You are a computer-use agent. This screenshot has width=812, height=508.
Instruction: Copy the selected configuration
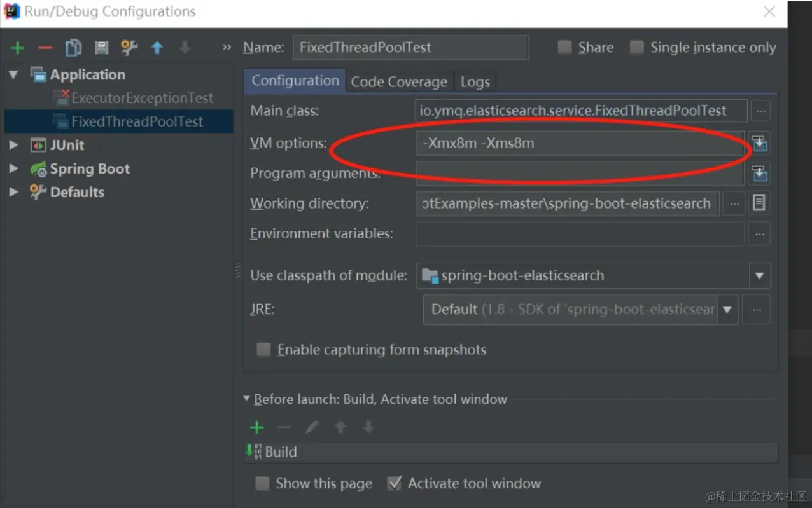click(73, 48)
